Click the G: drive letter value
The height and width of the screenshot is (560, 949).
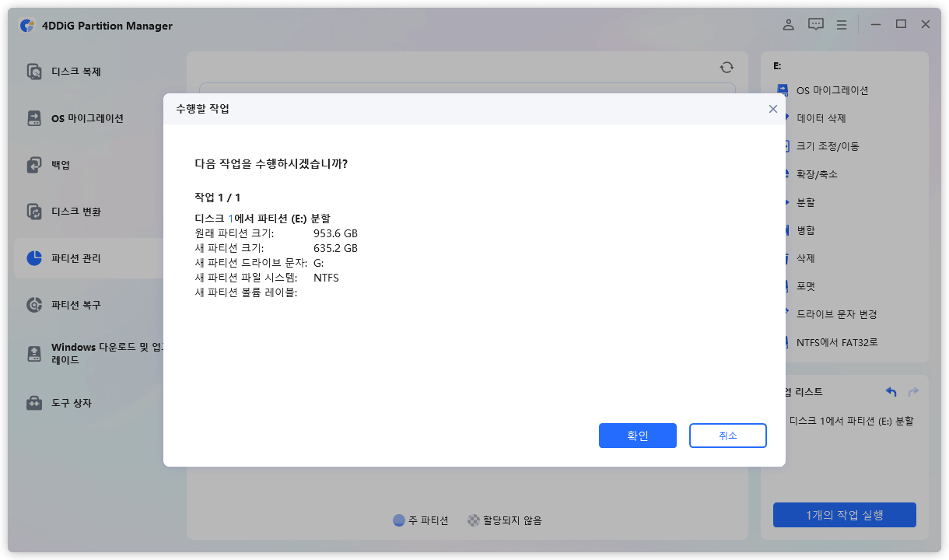click(318, 263)
